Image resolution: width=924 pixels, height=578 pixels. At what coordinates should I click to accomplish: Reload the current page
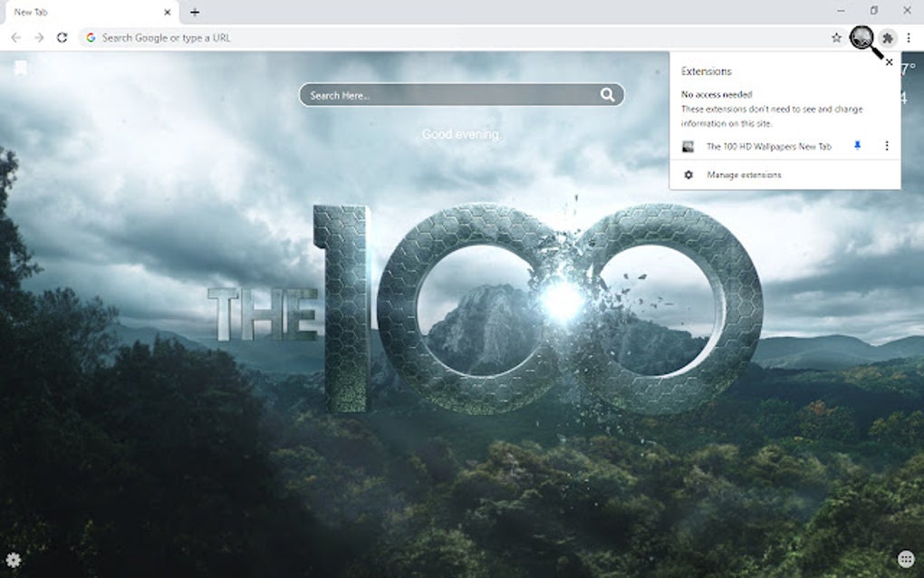point(62,38)
